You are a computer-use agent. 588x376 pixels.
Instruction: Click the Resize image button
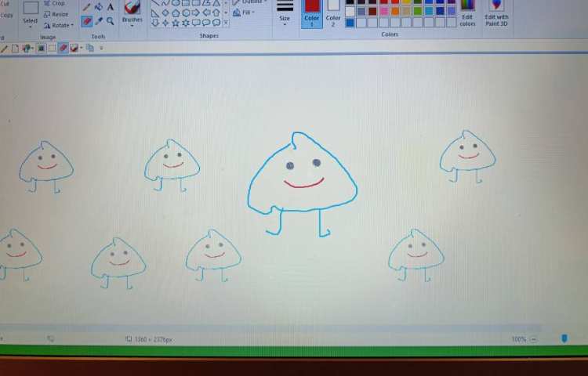(x=55, y=14)
